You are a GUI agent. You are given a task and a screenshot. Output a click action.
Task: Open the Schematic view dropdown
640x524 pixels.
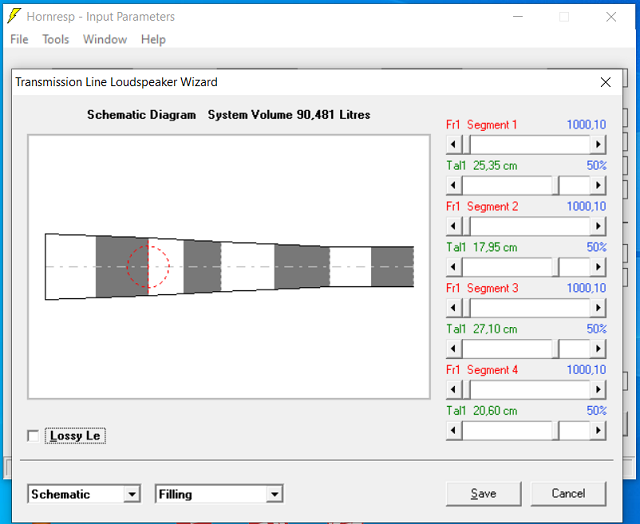[x=132, y=494]
